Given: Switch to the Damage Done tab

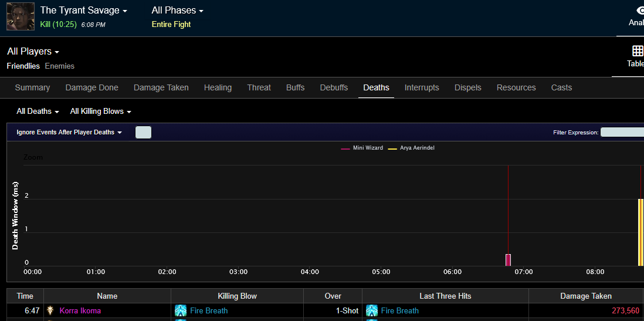Looking at the screenshot, I should pyautogui.click(x=91, y=87).
